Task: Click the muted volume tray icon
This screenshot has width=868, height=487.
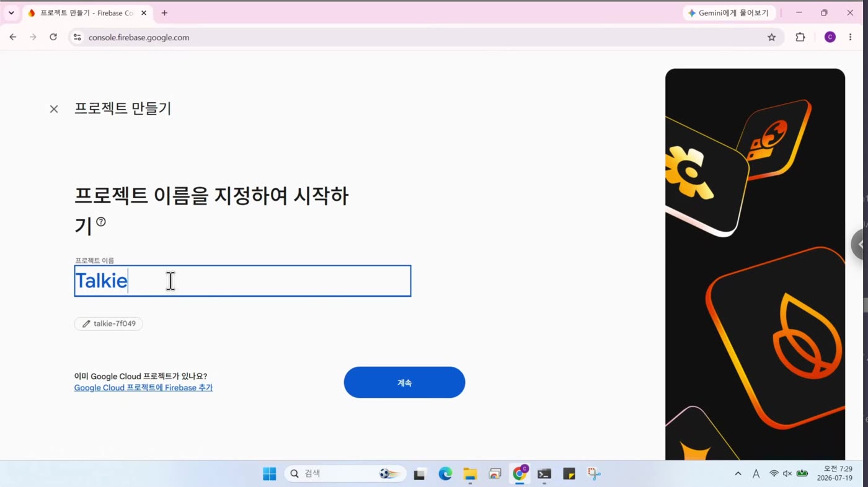Action: [x=787, y=474]
